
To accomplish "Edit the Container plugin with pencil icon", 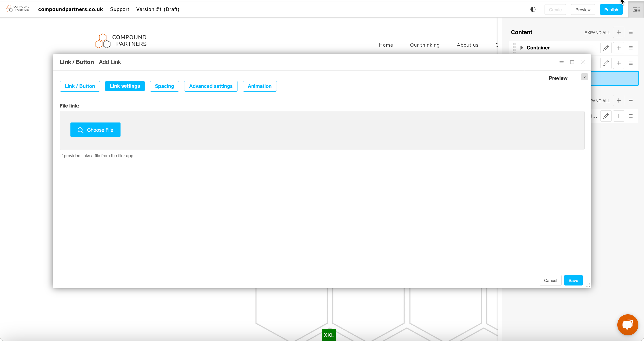I will point(606,48).
